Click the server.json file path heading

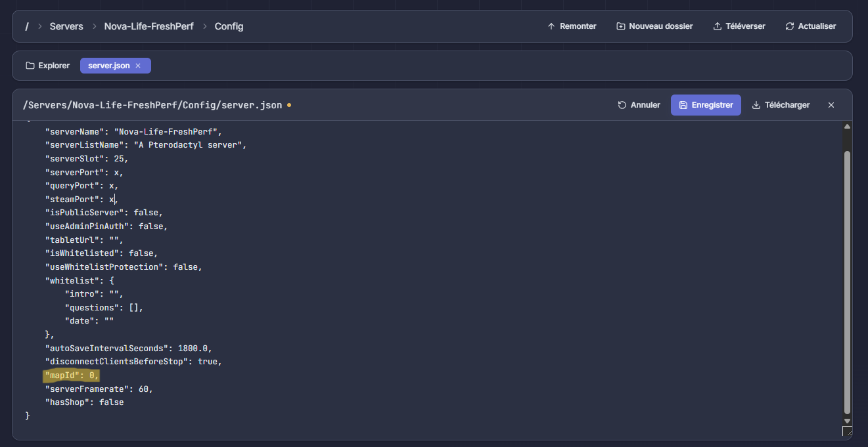point(152,105)
